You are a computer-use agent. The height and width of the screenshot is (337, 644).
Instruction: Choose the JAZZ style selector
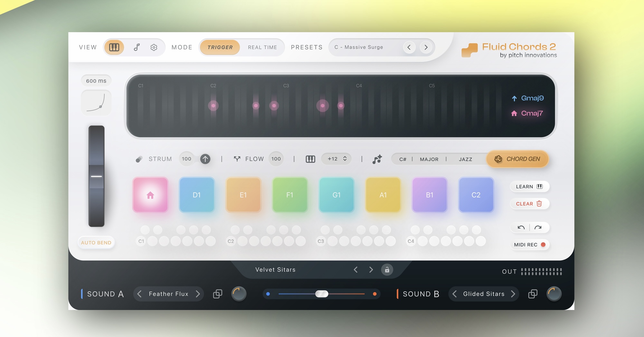(x=465, y=159)
